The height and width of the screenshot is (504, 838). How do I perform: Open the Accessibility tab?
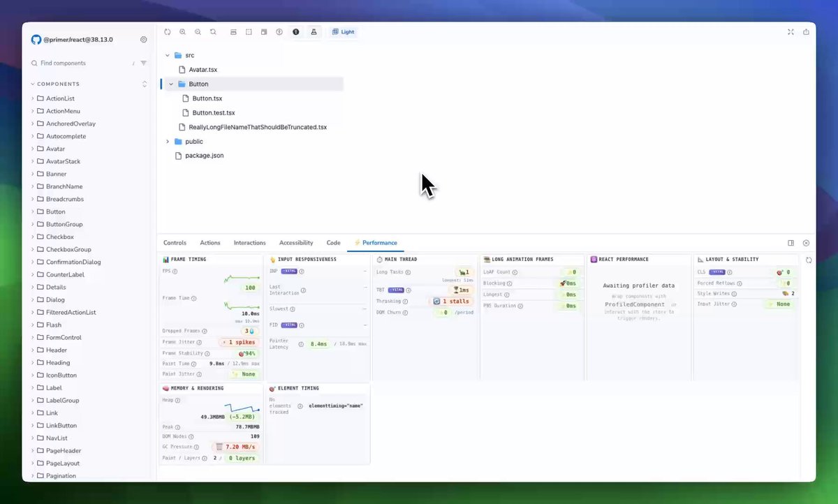(296, 243)
